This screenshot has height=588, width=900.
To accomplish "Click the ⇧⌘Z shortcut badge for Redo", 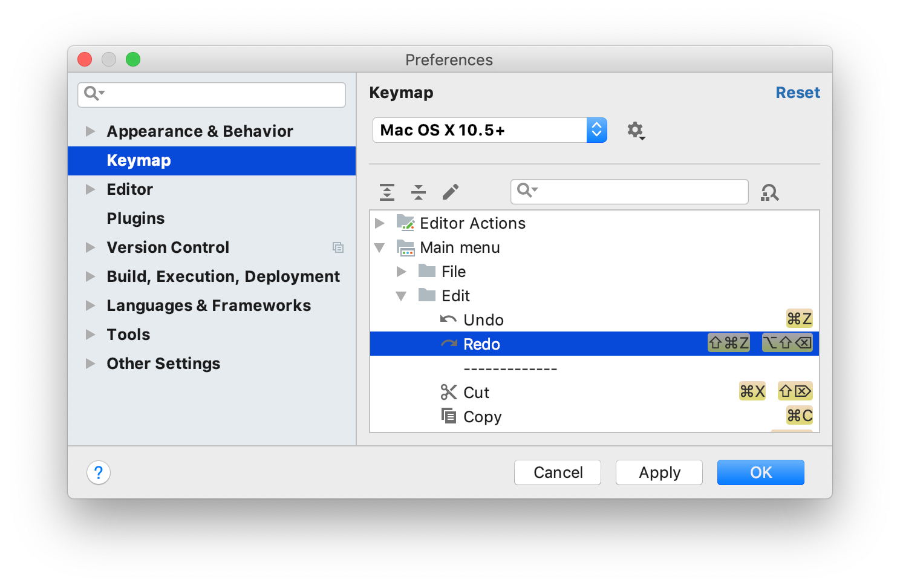I will tap(729, 343).
